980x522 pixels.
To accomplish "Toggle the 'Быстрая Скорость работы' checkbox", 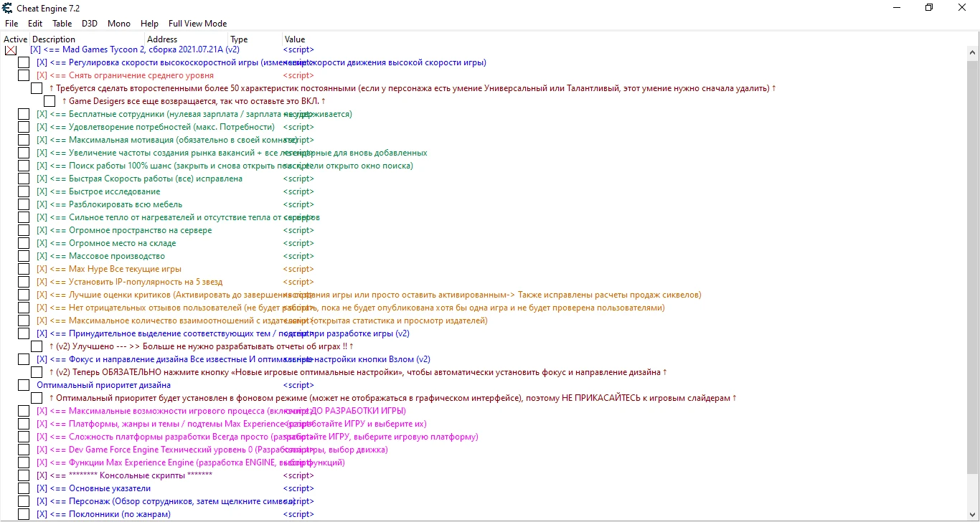I will 24,179.
